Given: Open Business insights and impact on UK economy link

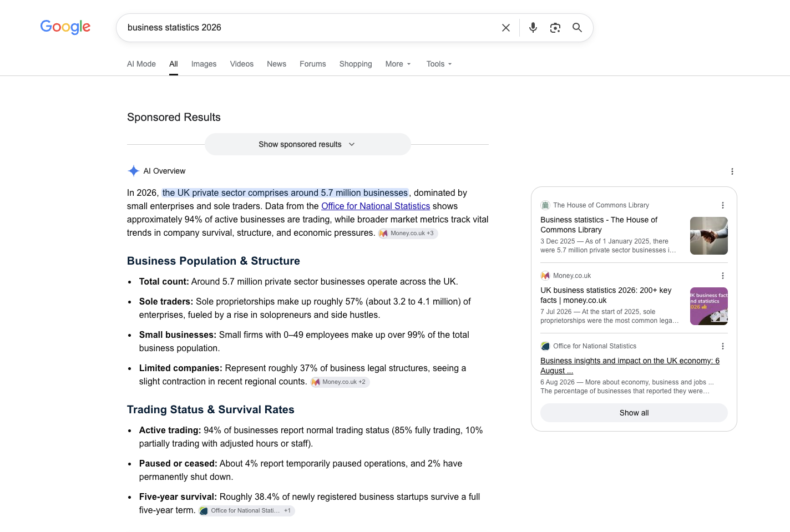Looking at the screenshot, I should pos(630,366).
